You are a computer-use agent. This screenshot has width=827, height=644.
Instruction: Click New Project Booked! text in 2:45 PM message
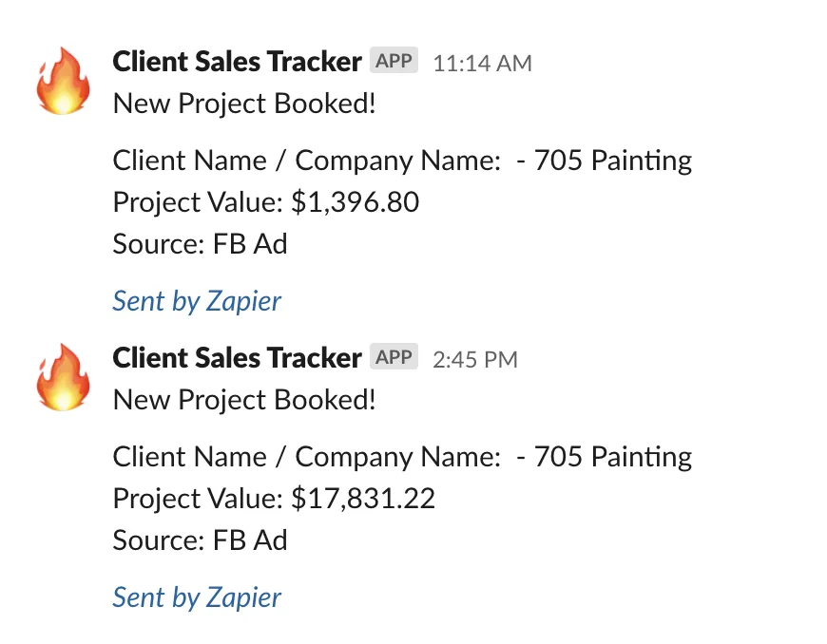(x=244, y=400)
